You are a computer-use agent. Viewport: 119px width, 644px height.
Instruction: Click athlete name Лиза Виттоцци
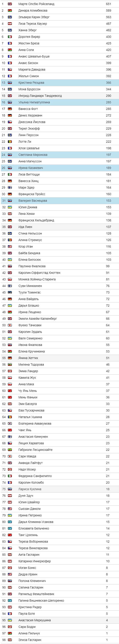[29, 174]
